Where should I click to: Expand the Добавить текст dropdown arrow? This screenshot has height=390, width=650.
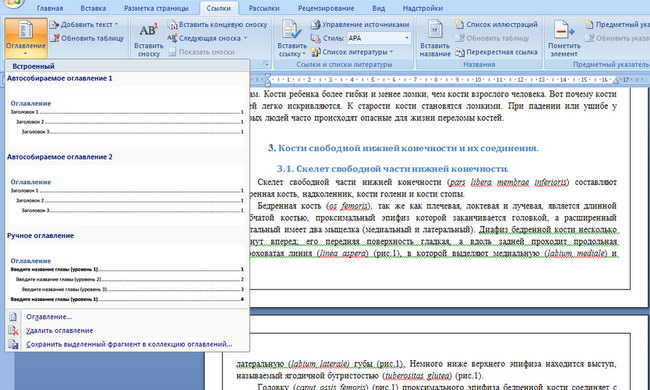click(116, 25)
